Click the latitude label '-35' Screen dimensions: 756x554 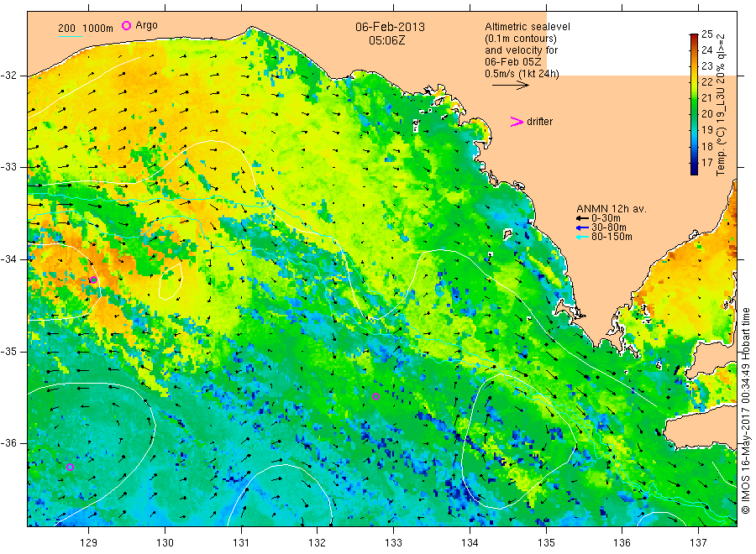(x=9, y=351)
